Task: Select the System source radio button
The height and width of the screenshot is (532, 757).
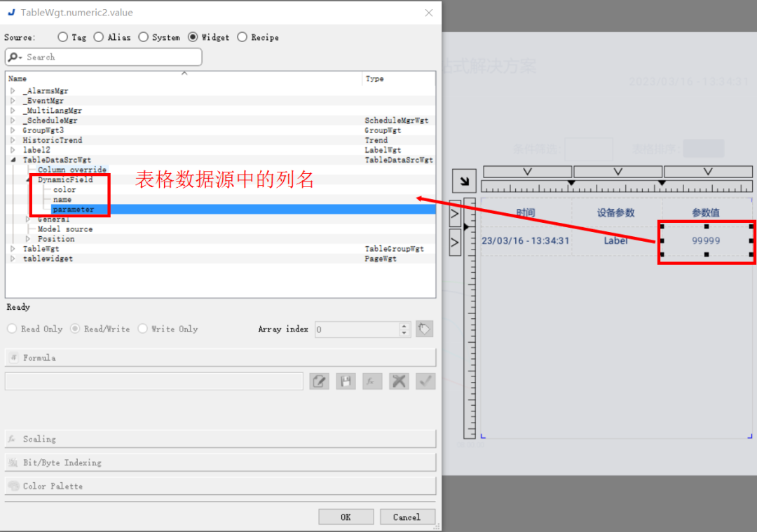Action: pos(144,37)
